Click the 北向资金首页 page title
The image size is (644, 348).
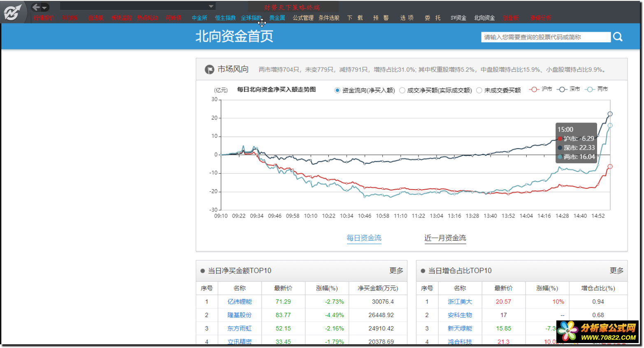234,37
